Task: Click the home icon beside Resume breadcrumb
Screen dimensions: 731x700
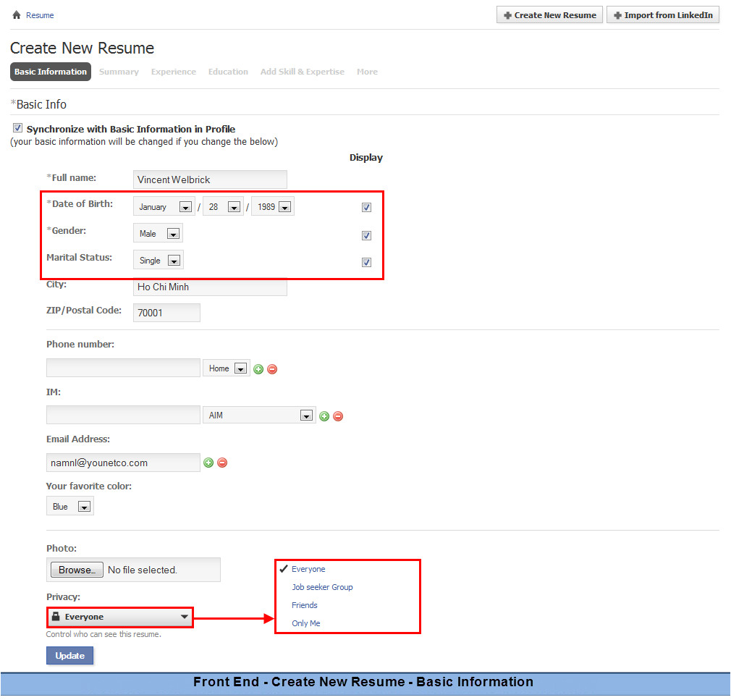Action: pos(16,15)
